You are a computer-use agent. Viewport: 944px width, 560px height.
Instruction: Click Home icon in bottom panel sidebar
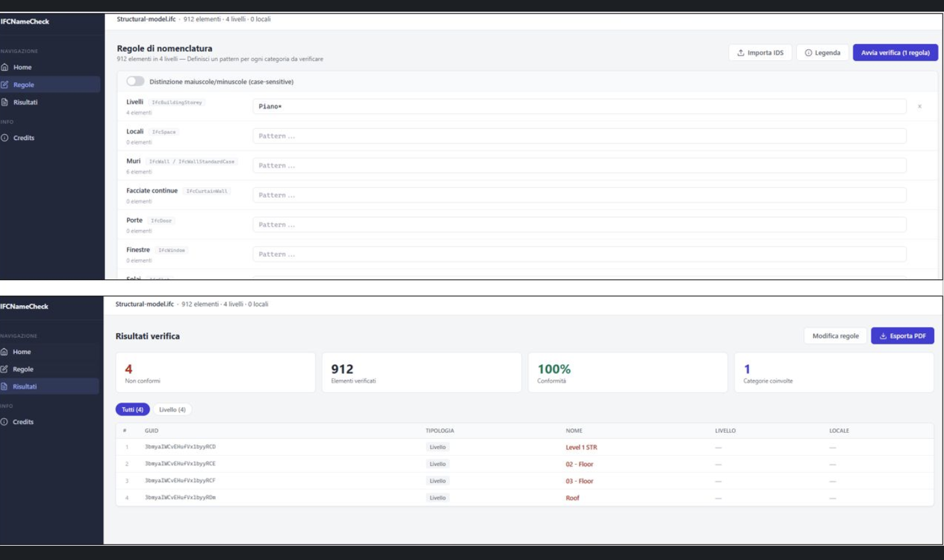pos(6,352)
